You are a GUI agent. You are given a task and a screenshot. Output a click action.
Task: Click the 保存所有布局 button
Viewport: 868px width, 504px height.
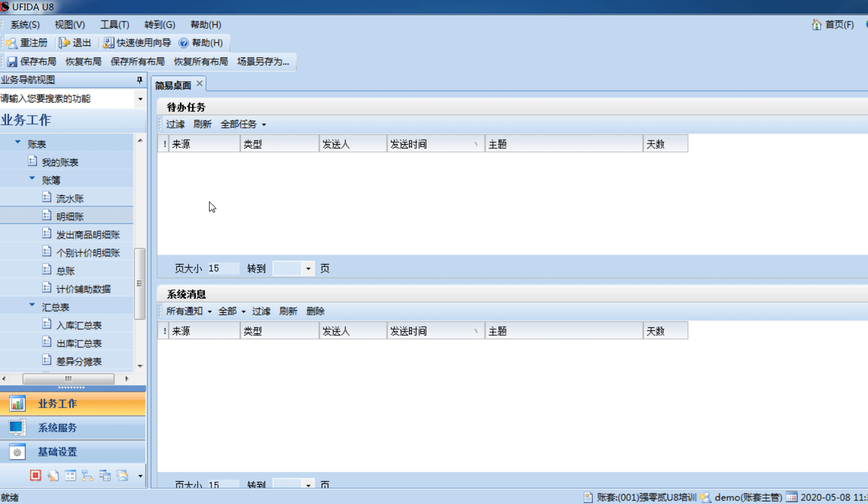(137, 61)
